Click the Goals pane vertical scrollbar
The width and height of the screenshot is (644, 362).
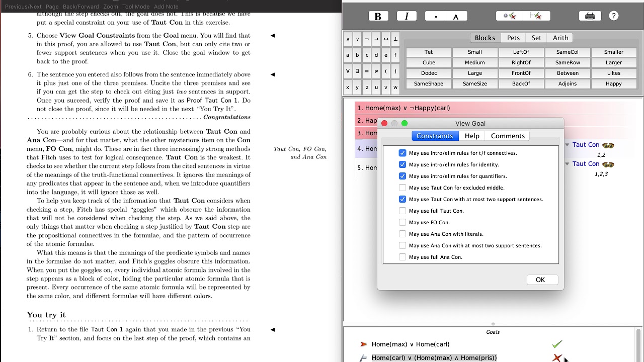pyautogui.click(x=638, y=345)
